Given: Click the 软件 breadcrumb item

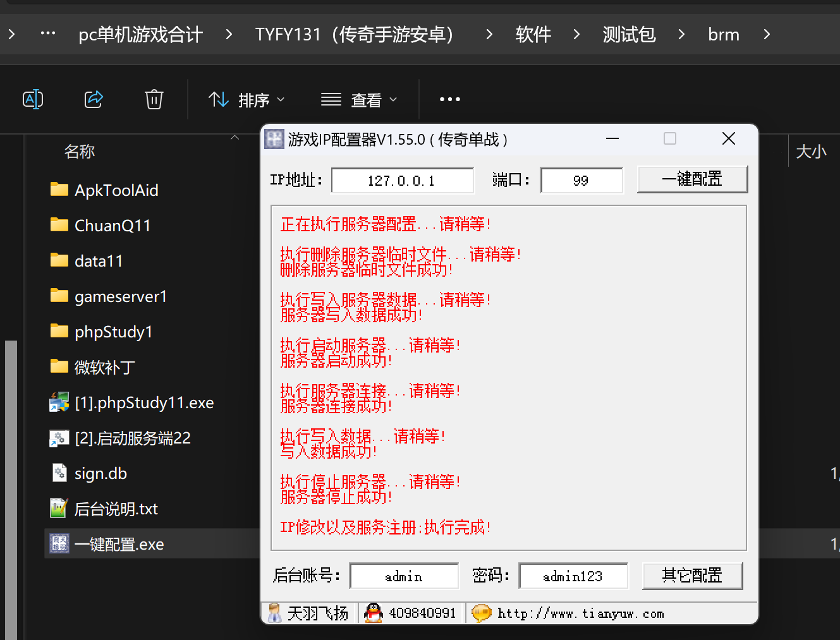Looking at the screenshot, I should click(533, 34).
